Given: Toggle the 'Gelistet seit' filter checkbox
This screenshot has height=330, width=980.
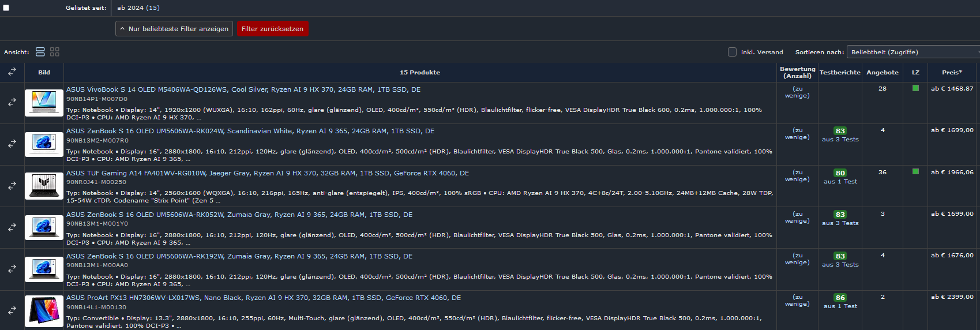Looking at the screenshot, I should pos(6,7).
